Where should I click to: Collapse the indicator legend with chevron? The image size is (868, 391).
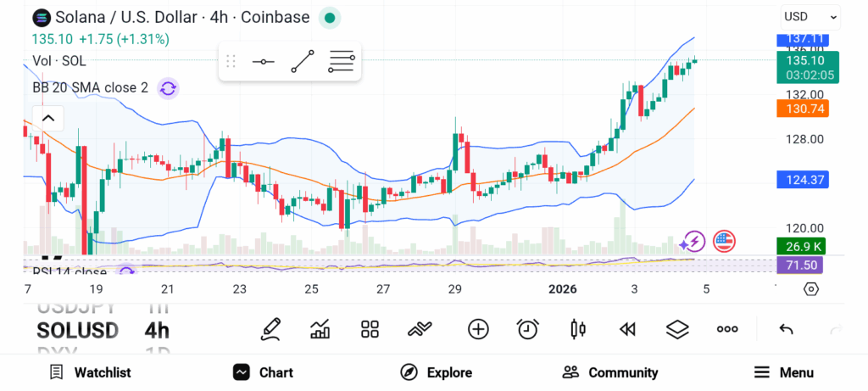[48, 118]
